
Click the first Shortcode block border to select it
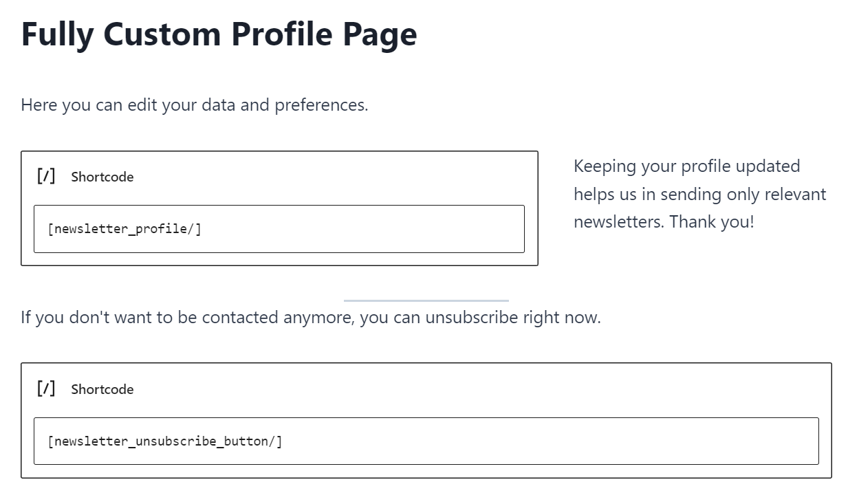click(x=279, y=152)
